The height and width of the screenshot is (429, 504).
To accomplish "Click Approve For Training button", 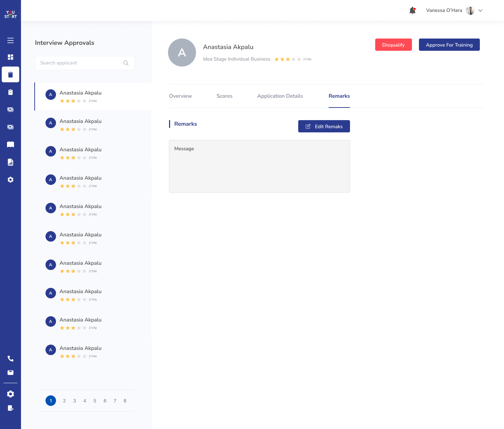I will tap(449, 45).
